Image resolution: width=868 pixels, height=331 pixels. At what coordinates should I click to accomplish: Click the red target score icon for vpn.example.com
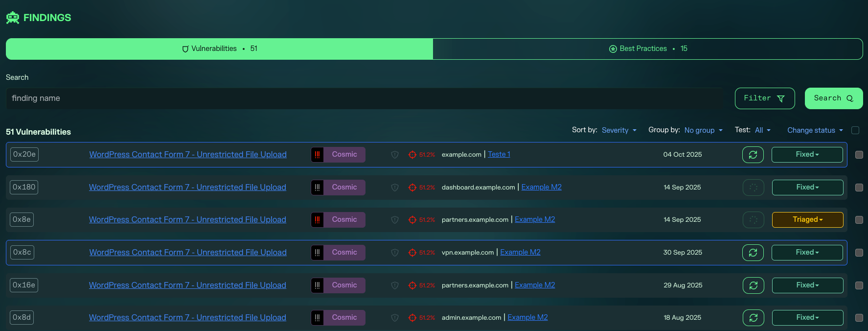coord(412,253)
